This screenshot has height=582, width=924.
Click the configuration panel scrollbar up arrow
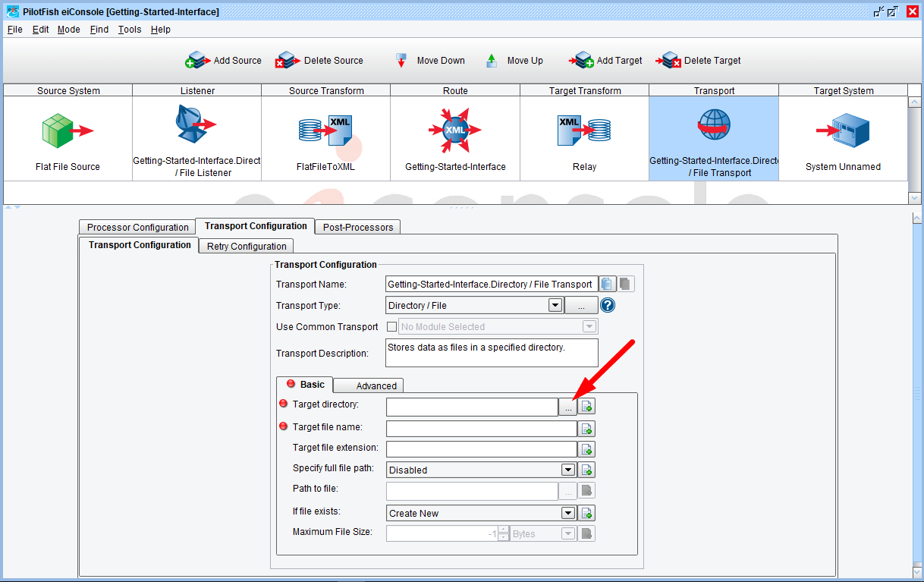point(917,219)
